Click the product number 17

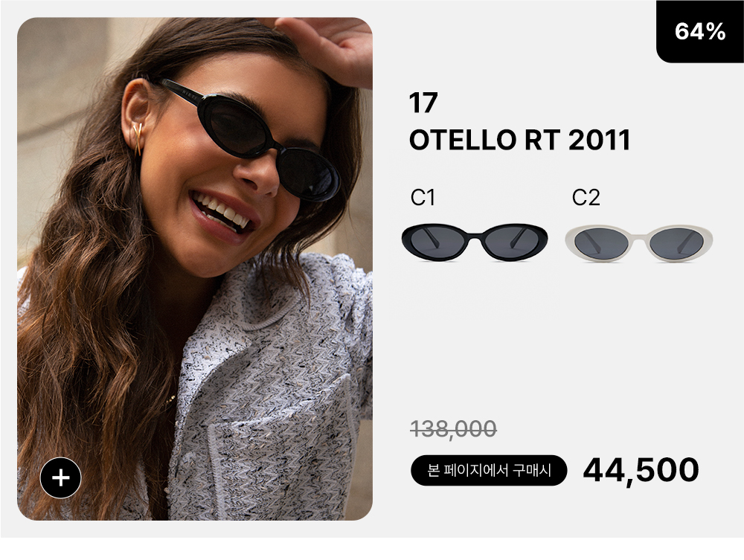(x=423, y=103)
